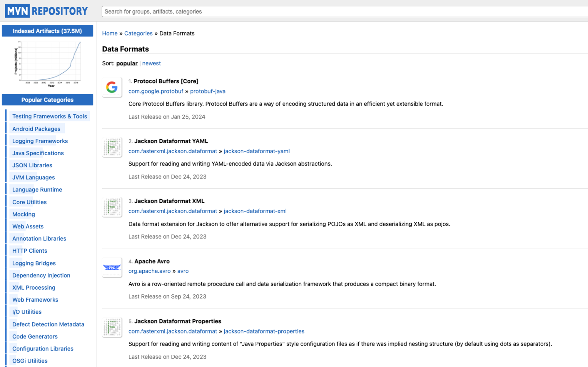588x367 pixels.
Task: Sort data formats by newest
Action: pyautogui.click(x=151, y=63)
